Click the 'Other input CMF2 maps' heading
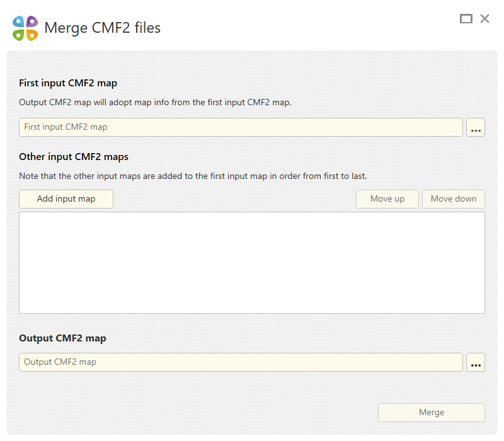The height and width of the screenshot is (441, 504). (74, 157)
